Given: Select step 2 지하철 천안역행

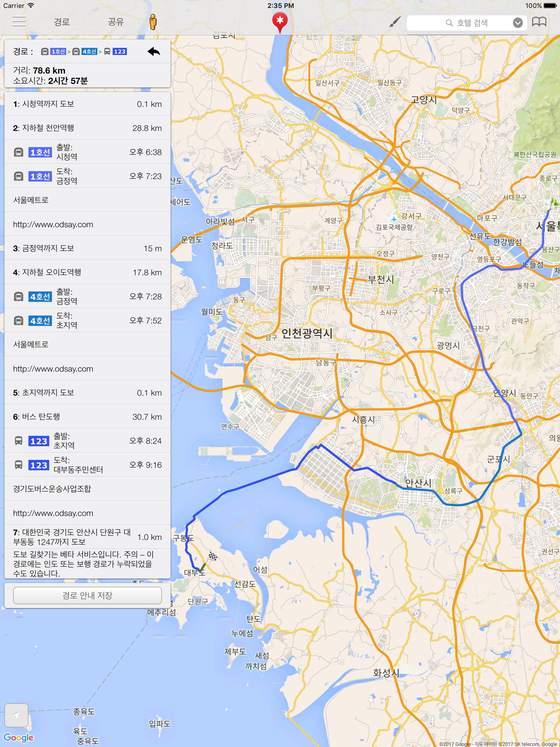Looking at the screenshot, I should click(87, 128).
